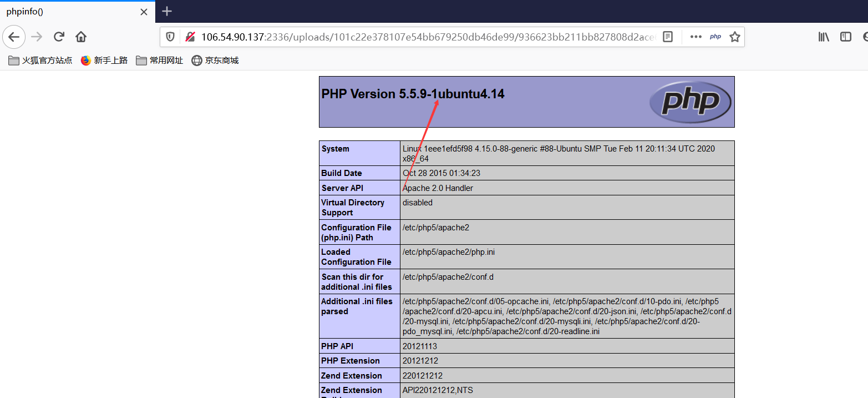Click the Linux kernel System value text
The image size is (868, 398).
[x=559, y=154]
